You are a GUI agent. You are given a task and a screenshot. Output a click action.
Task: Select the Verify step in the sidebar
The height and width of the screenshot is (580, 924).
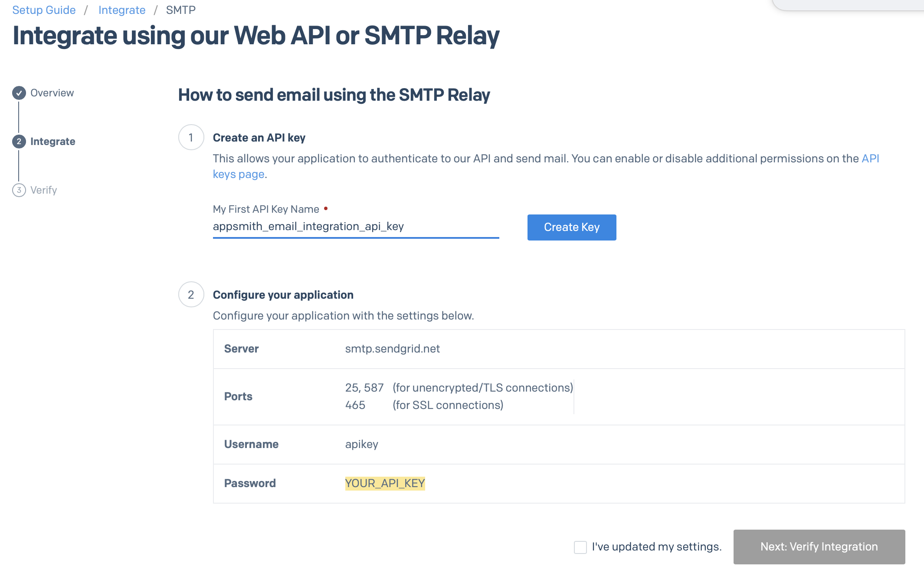coord(43,190)
